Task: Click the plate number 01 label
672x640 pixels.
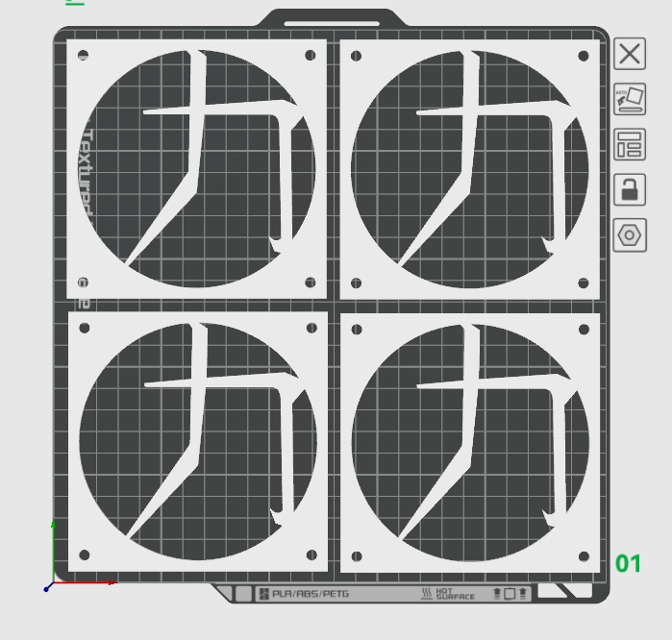Action: 629,563
